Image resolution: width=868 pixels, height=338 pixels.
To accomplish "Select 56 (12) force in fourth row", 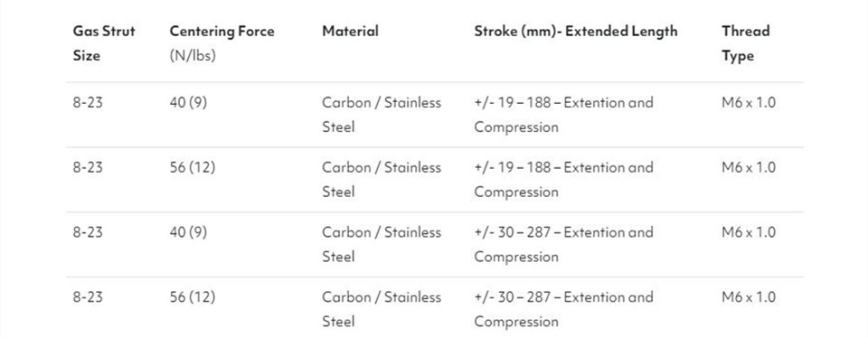I will pyautogui.click(x=192, y=297).
